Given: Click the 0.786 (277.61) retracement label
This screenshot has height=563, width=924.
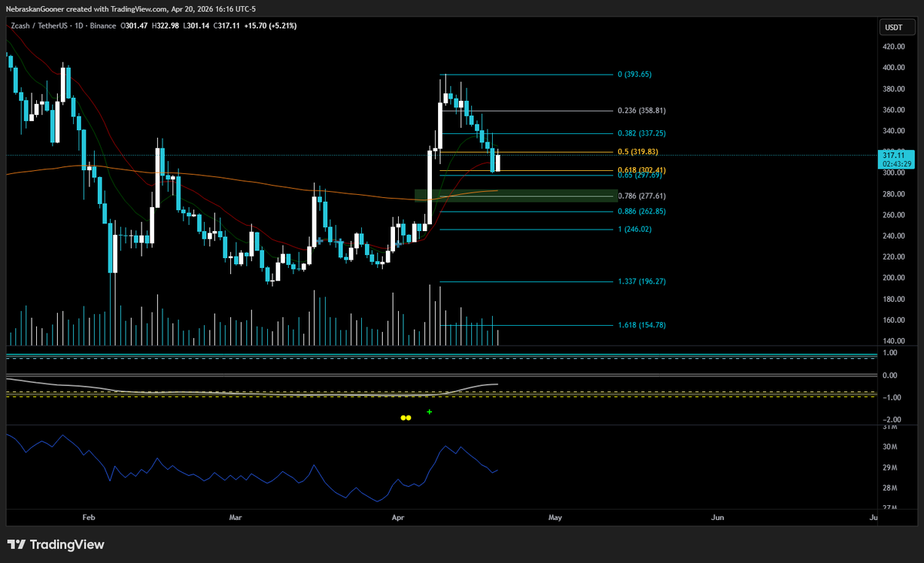Looking at the screenshot, I should [641, 196].
